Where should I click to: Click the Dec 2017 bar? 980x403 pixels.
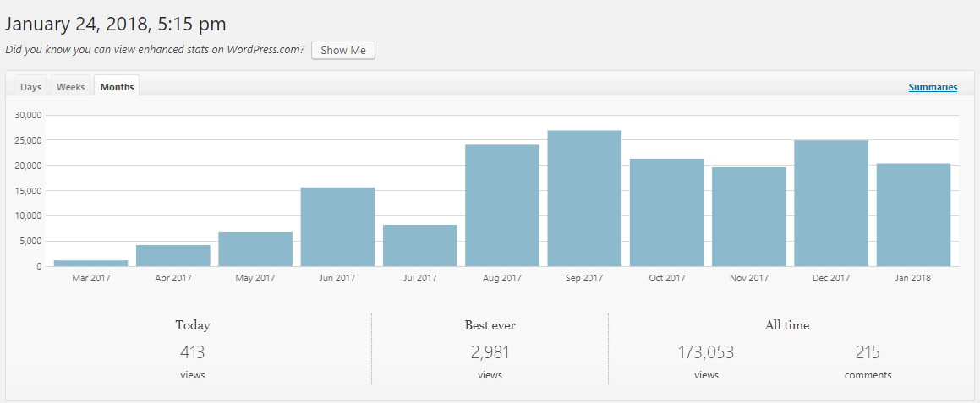831,203
